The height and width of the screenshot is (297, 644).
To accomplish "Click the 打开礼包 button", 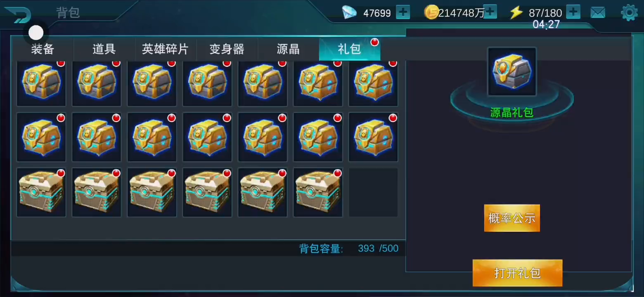I will [517, 273].
